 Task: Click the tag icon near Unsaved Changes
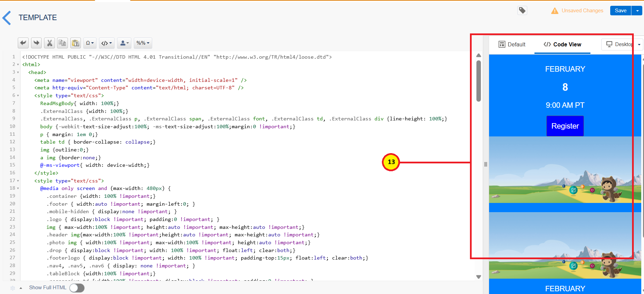point(522,11)
